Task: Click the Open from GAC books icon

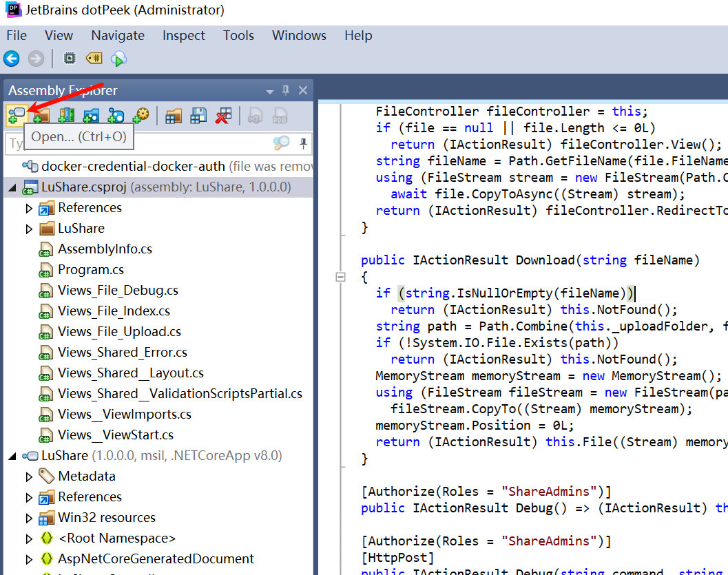Action: [66, 116]
